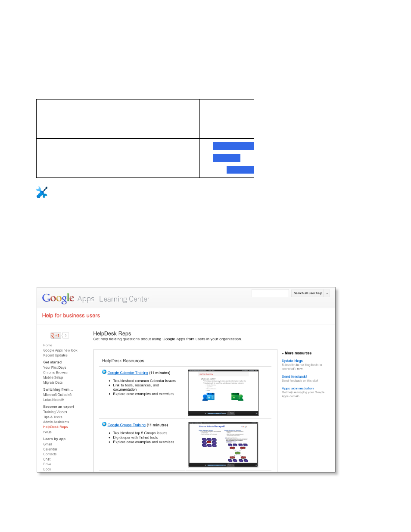Open Lotus Notes switching guide
This screenshot has height=532, width=411.
(x=53, y=400)
